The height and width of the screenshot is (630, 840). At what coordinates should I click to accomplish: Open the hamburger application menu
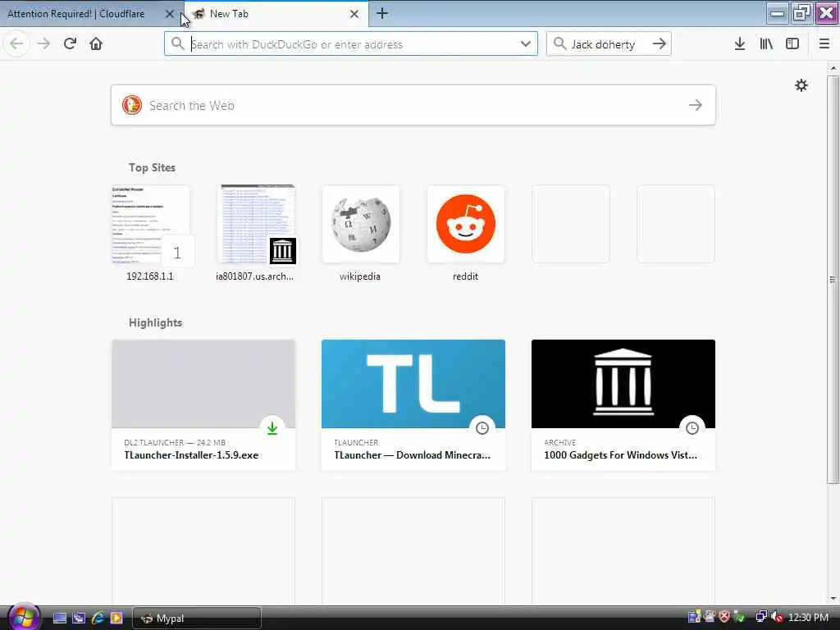(824, 44)
